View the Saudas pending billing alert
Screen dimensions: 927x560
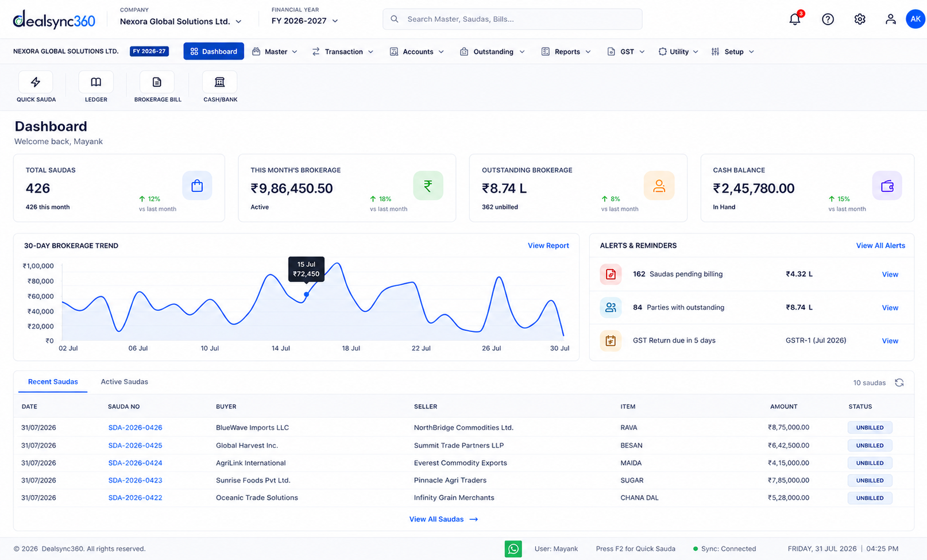click(x=890, y=275)
